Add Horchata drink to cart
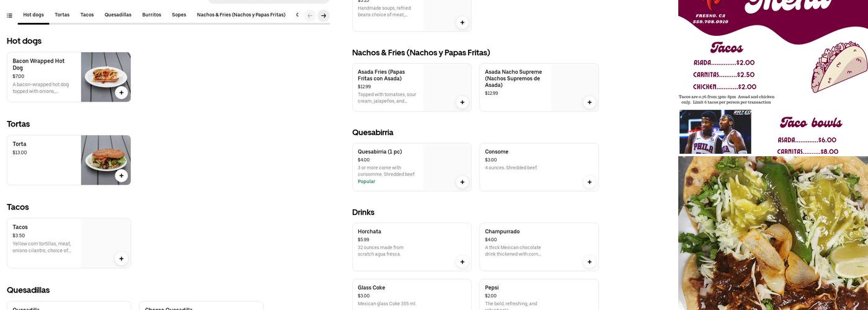 click(462, 262)
